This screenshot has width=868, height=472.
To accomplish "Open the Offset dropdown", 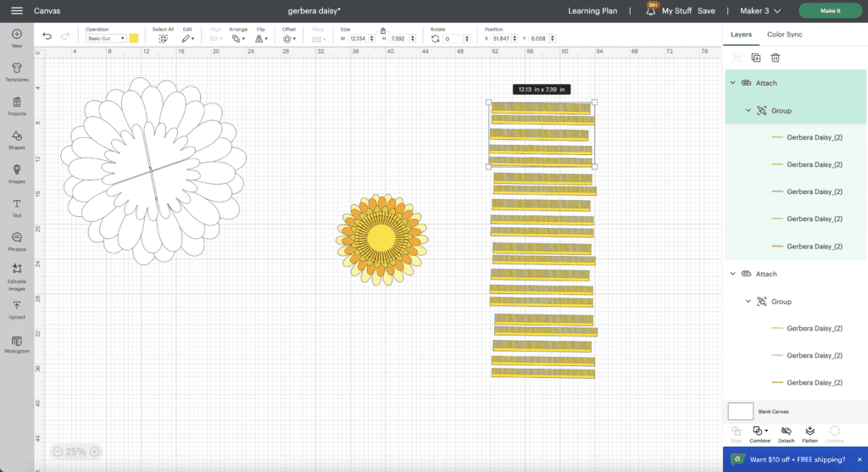I will click(x=289, y=39).
